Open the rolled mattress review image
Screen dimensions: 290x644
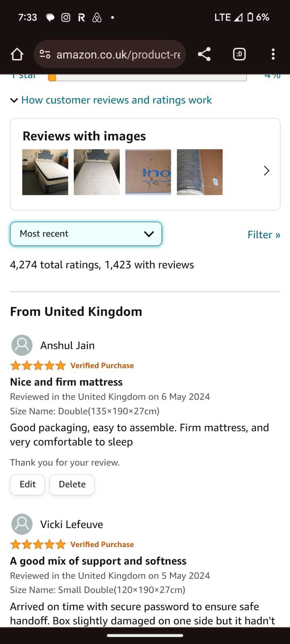[x=200, y=172]
